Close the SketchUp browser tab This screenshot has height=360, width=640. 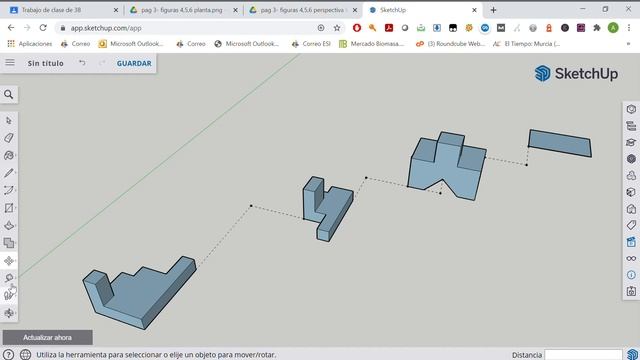(x=474, y=10)
